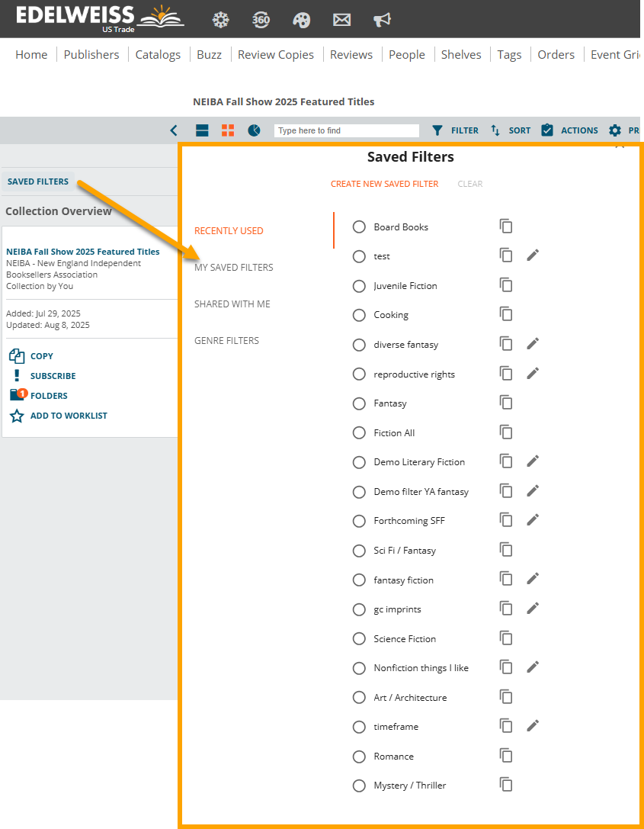Image resolution: width=644 pixels, height=829 pixels.
Task: Select the Fiction All radio button
Action: coord(359,433)
